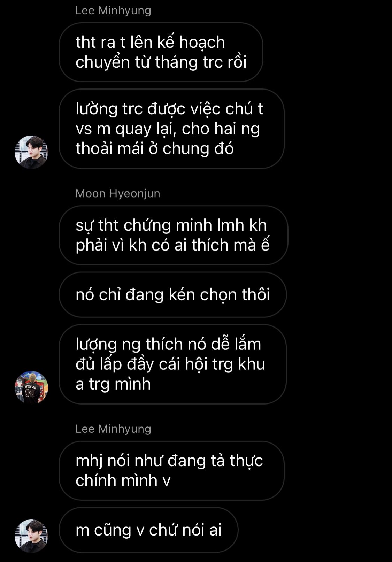Open Lee Minhyung's avatar beside 'thoải mái ở chung đó'
This screenshot has width=392, height=562.
tap(31, 152)
